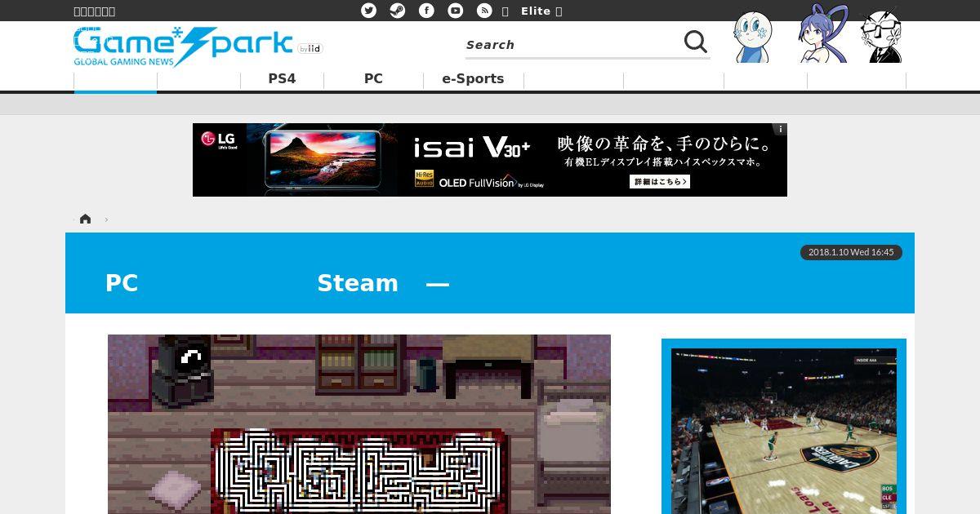Click the Elite link in top bar
Viewport: 980px width, 514px height.
pos(536,11)
